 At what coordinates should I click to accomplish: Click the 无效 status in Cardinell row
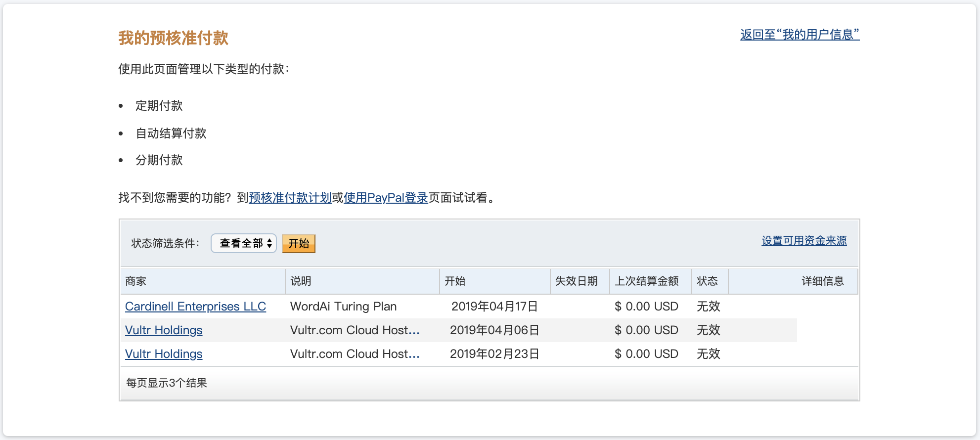point(709,307)
